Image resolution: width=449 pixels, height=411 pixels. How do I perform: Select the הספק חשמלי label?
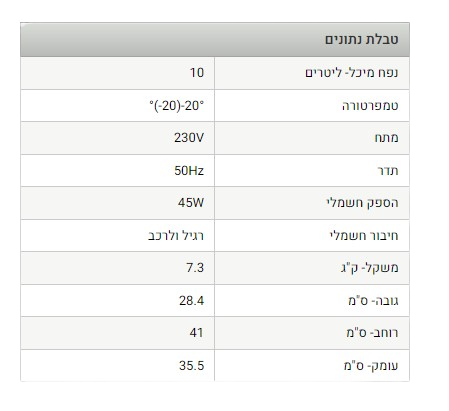tap(362, 203)
